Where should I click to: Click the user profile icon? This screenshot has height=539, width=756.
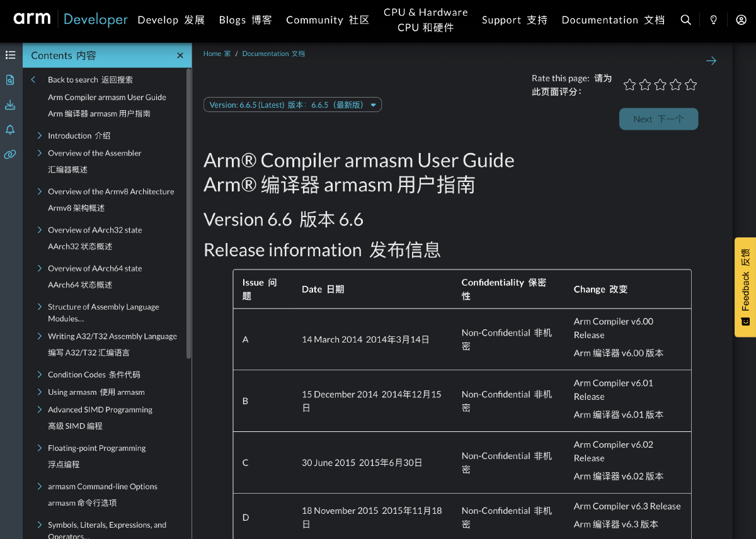click(x=741, y=20)
